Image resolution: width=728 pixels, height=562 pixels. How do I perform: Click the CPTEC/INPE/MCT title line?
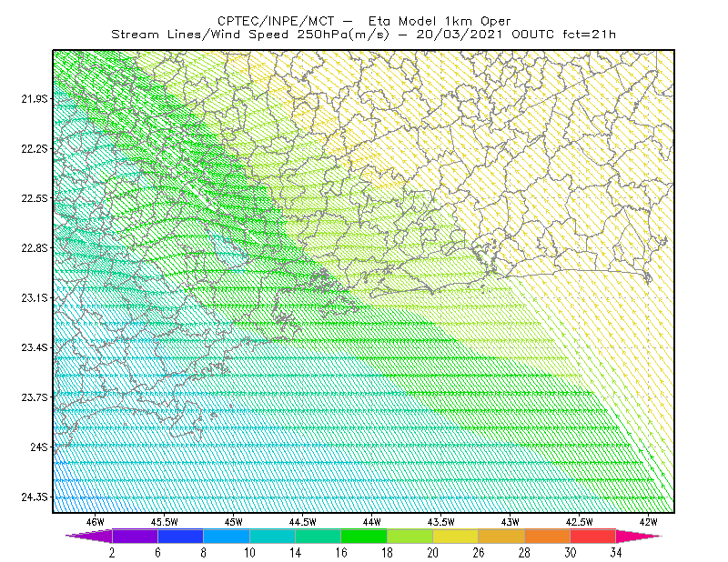364,21
